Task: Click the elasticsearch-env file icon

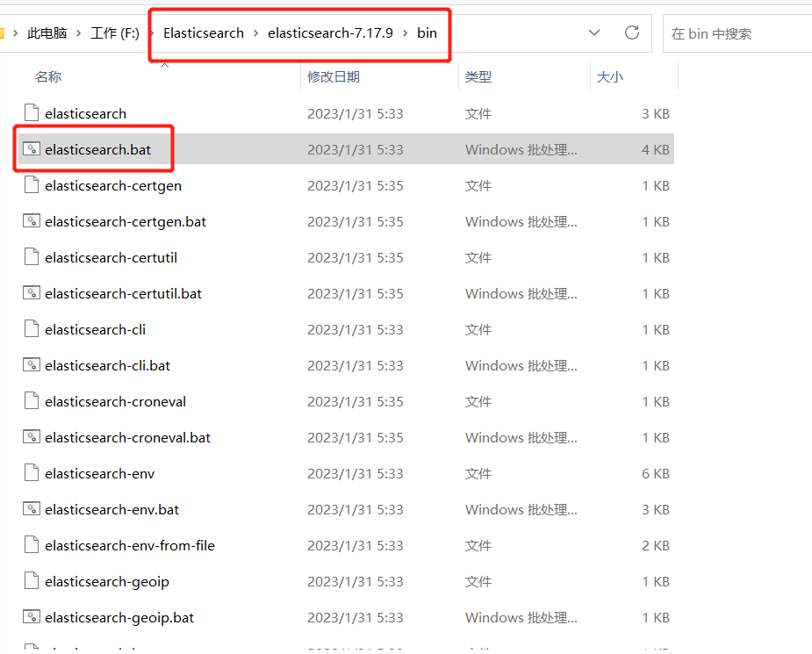Action: pyautogui.click(x=32, y=473)
